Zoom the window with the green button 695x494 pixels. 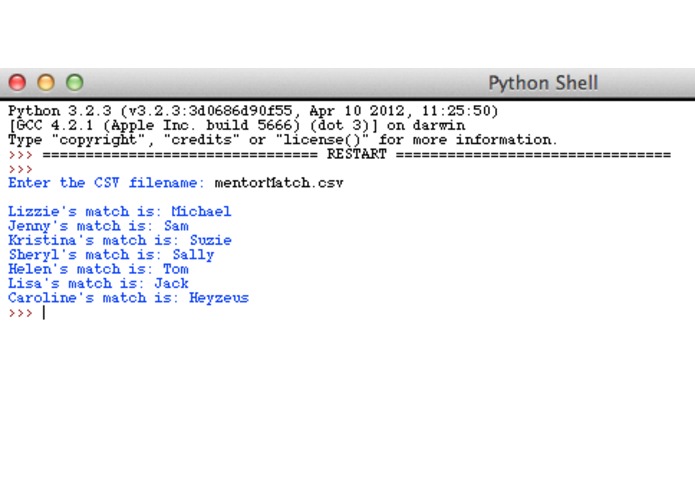click(74, 82)
